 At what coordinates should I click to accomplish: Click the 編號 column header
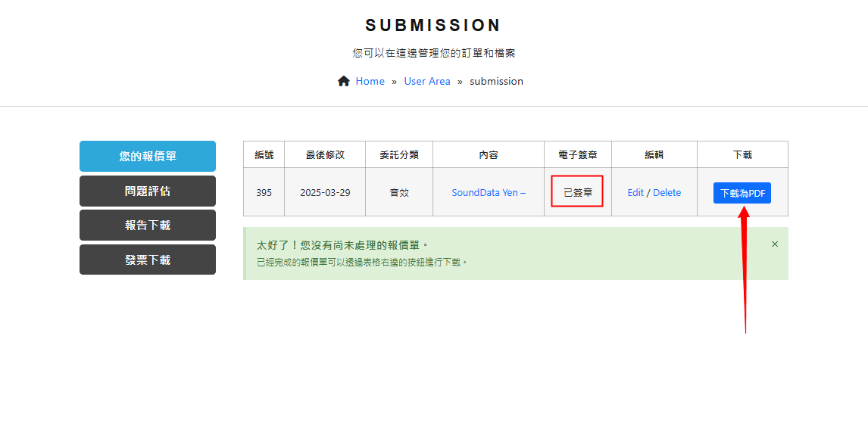tap(264, 154)
